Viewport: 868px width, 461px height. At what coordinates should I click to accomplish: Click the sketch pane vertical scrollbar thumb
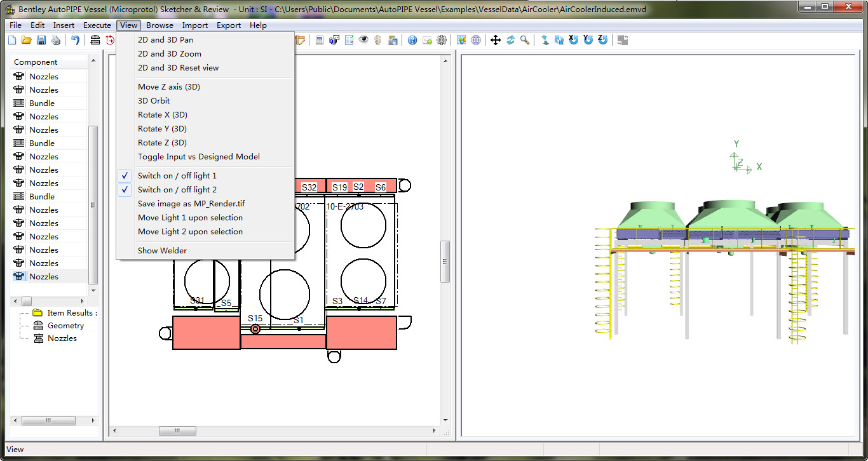tap(445, 262)
